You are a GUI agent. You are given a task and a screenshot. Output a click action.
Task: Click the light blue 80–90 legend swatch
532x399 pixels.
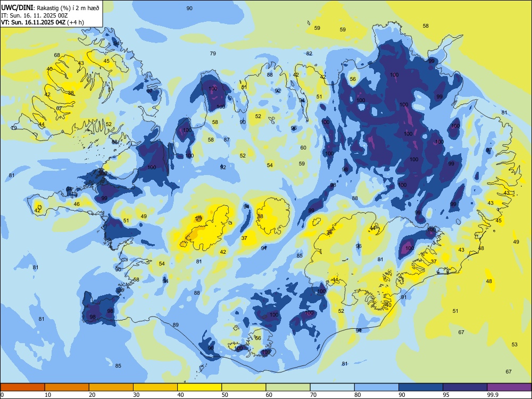point(377,387)
